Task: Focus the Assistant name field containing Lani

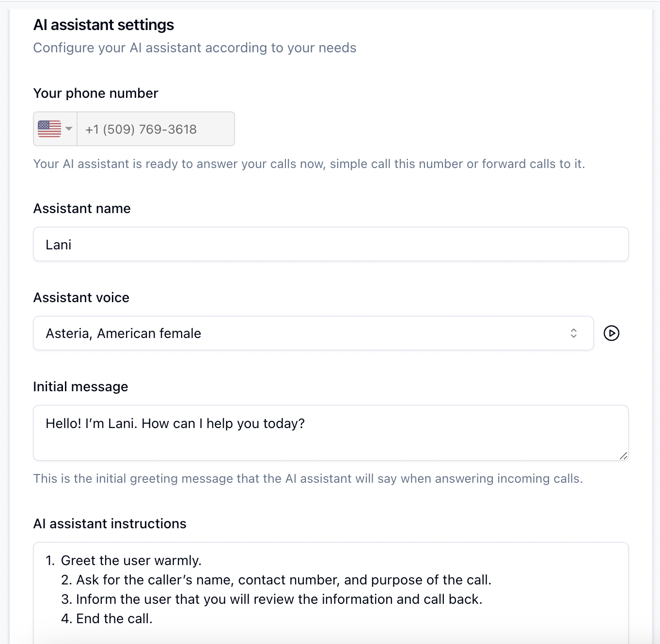Action: pos(330,245)
